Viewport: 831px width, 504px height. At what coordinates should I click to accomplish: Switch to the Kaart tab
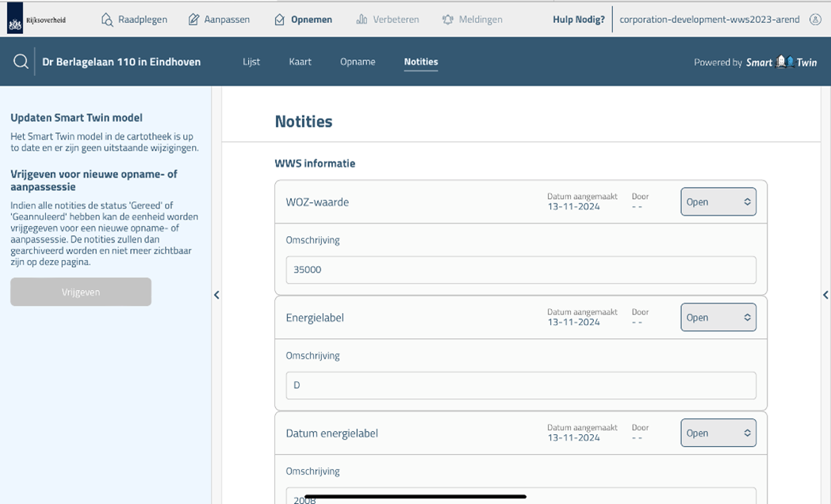[300, 62]
